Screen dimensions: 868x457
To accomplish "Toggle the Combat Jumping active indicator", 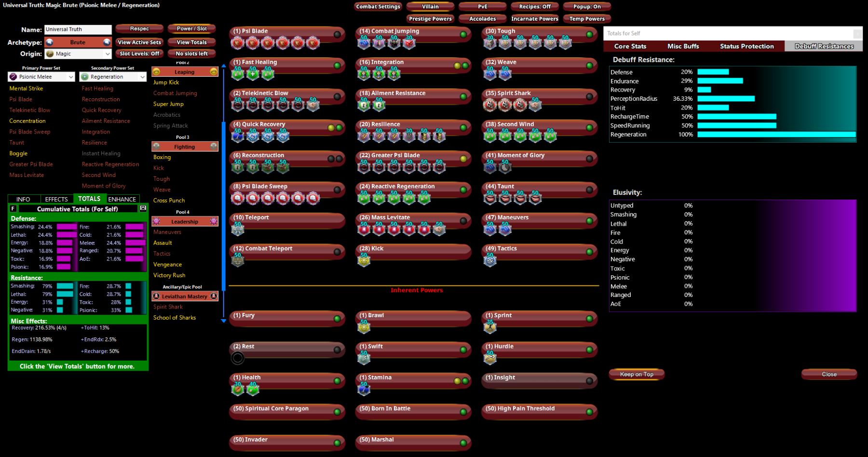I will coord(463,34).
